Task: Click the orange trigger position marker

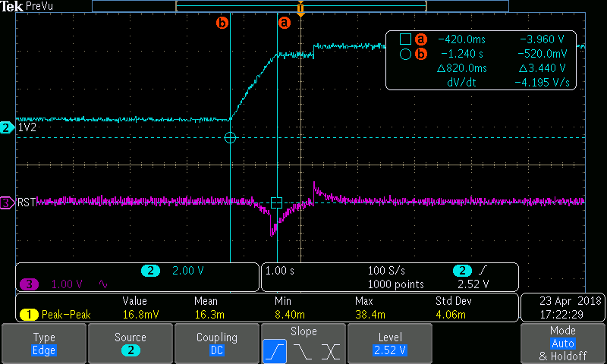Action: (300, 8)
